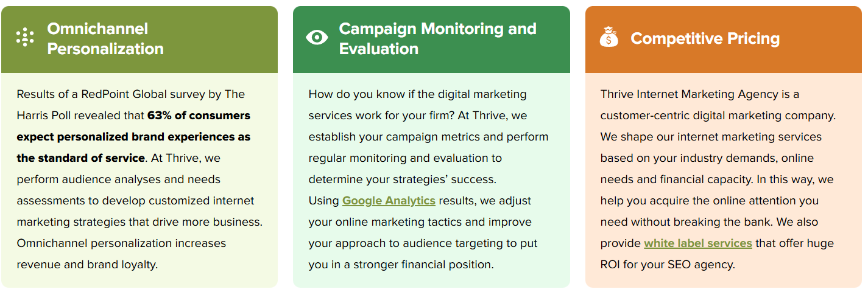Click the Campaign Monitoring and Evaluation heading
Image resolution: width=868 pixels, height=292 pixels.
pyautogui.click(x=437, y=38)
